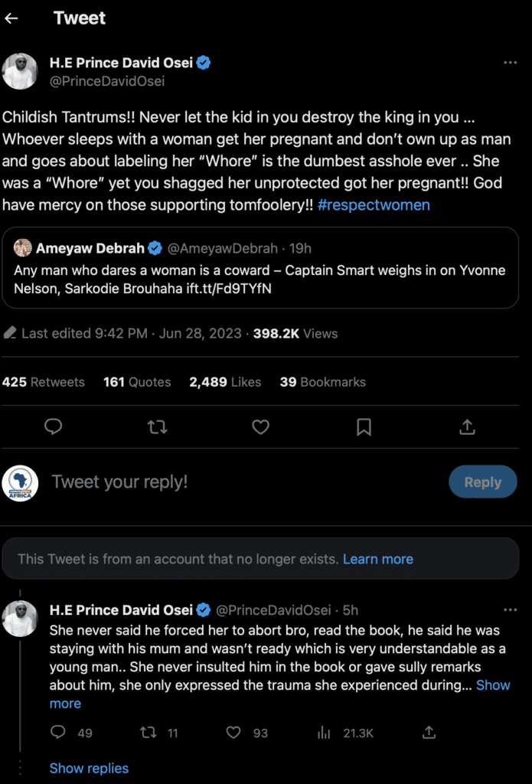Click the main tweet reply icon

(x=53, y=426)
